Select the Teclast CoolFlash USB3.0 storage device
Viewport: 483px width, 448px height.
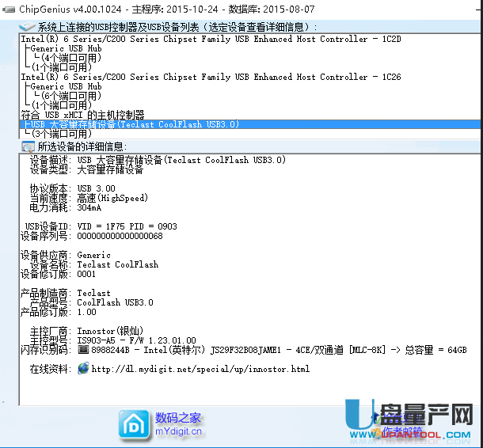point(135,124)
